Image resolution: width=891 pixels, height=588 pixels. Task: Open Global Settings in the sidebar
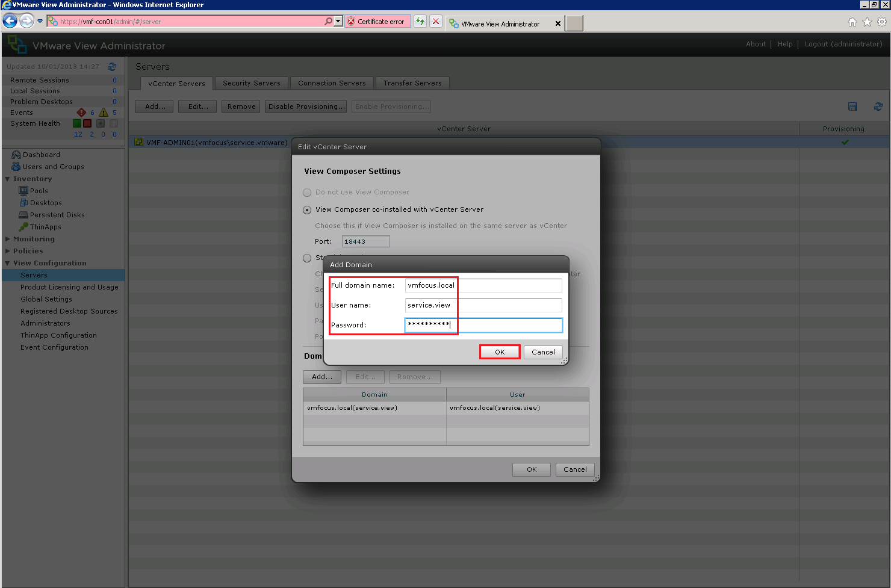[46, 299]
